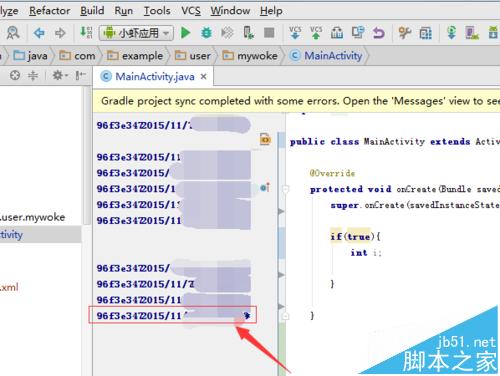Run the app with green play icon

[185, 33]
